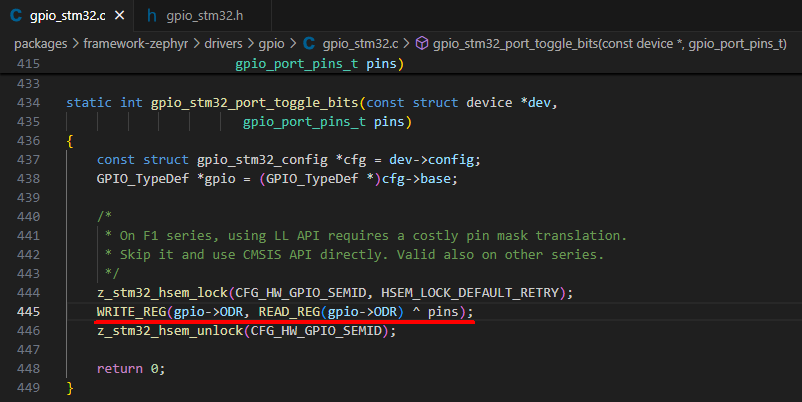Click gpio_port_pins_t on line 435

point(304,122)
